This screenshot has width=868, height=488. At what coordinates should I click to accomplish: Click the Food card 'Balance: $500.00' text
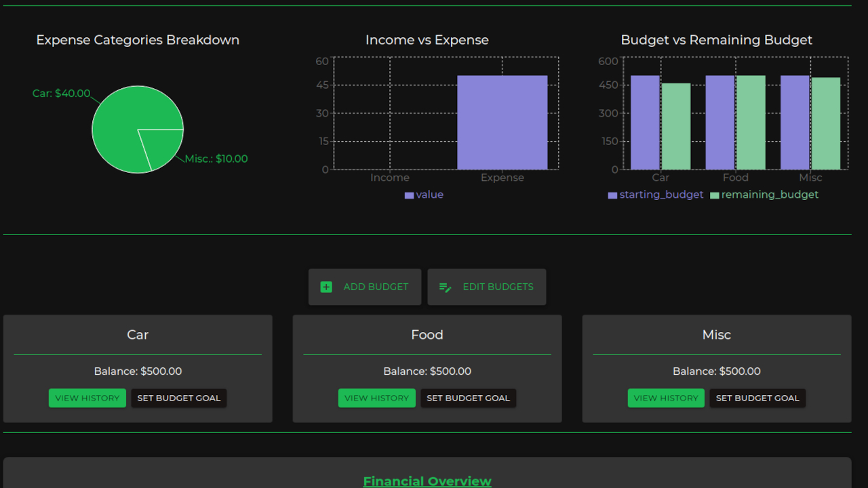(x=427, y=371)
